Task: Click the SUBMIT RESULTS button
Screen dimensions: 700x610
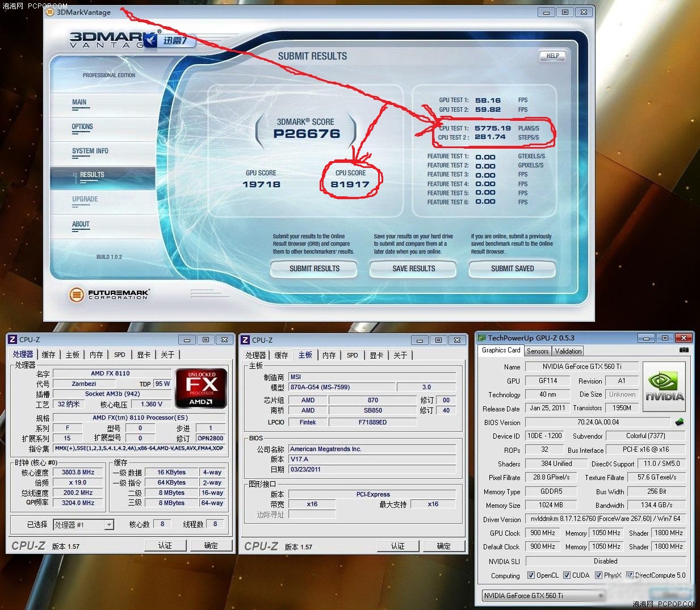Action: coord(314,269)
